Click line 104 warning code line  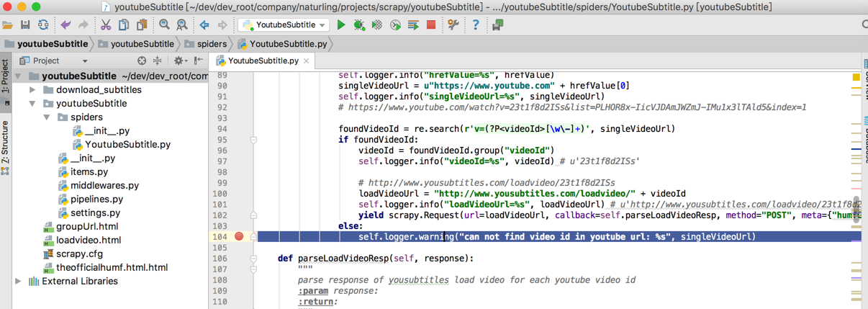[x=557, y=236]
